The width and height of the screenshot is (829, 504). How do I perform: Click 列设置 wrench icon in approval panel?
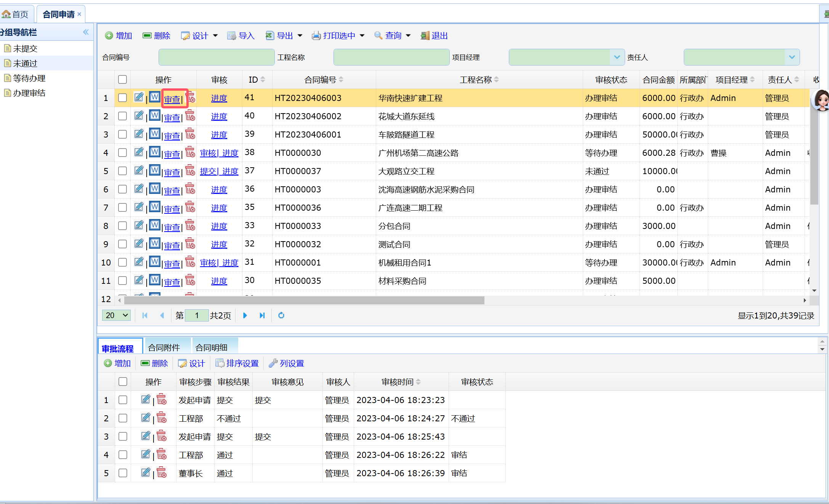point(273,363)
